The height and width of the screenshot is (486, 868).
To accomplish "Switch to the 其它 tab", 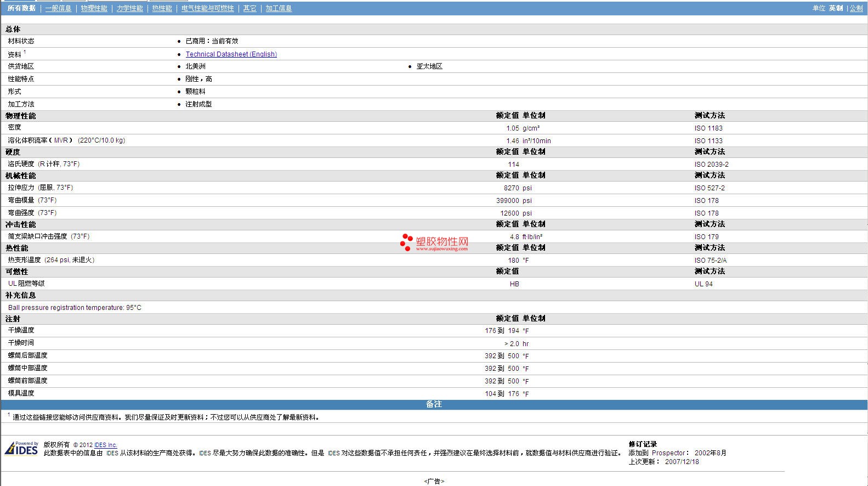I will coord(249,8).
